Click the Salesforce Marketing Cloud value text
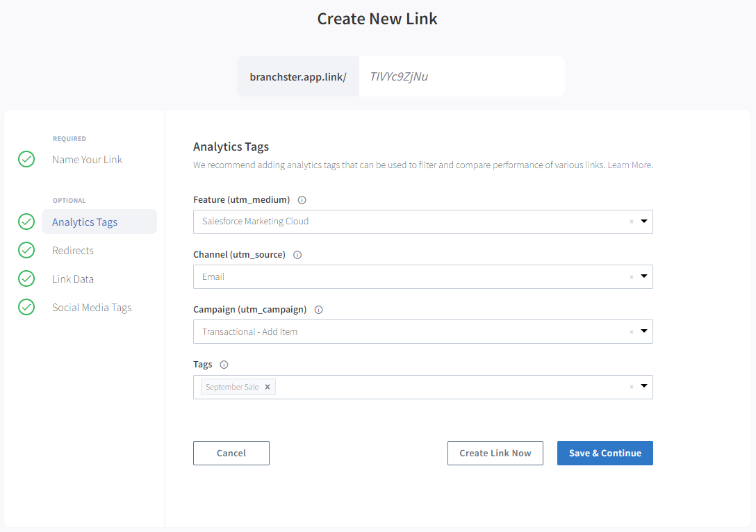756x532 pixels. pos(256,221)
